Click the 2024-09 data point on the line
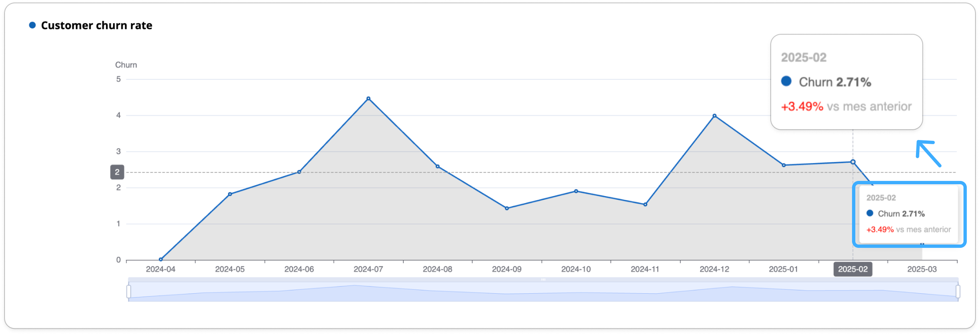Viewport: 980px width, 335px height. (507, 208)
